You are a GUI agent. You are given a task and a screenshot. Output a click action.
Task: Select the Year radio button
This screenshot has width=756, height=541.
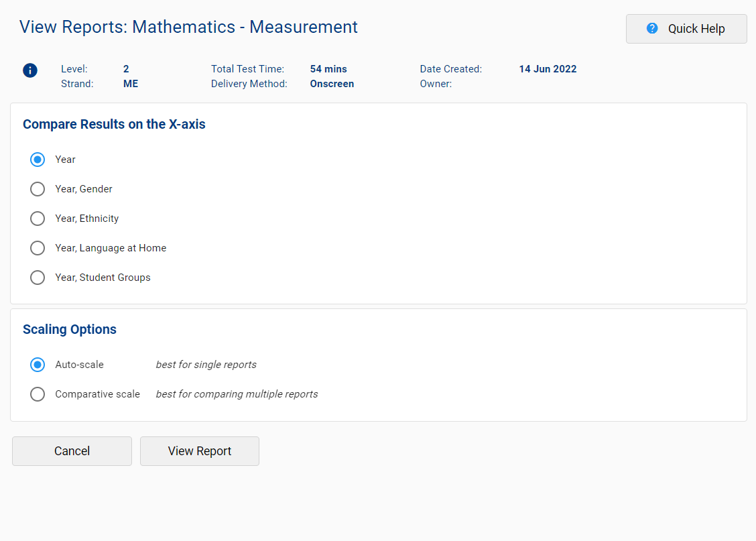pos(38,160)
